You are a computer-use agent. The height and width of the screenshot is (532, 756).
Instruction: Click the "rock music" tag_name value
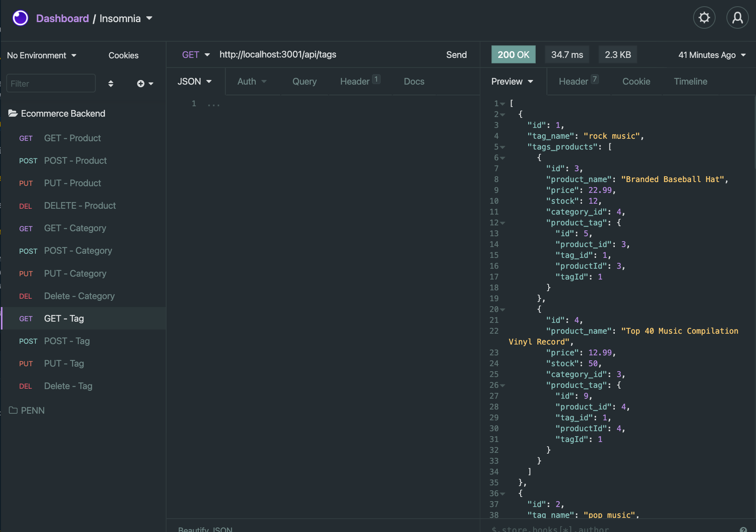point(611,136)
